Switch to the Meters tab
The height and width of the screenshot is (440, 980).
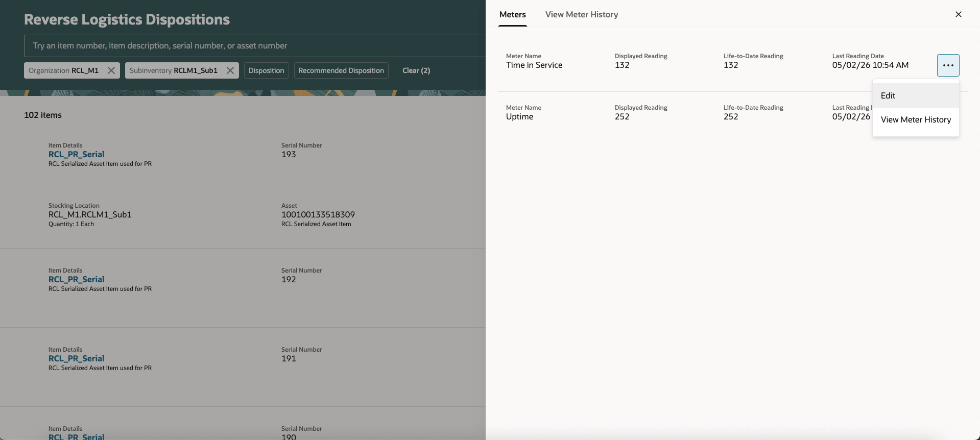pos(513,14)
